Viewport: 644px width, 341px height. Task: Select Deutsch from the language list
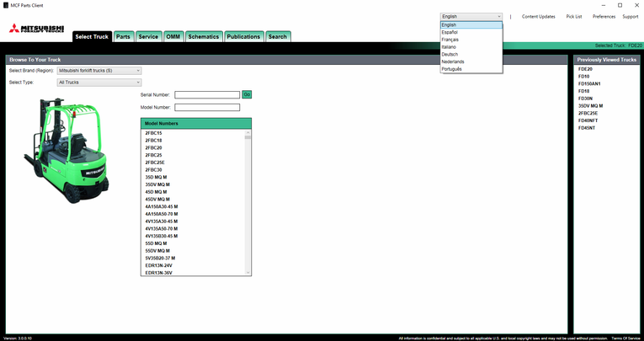(450, 54)
